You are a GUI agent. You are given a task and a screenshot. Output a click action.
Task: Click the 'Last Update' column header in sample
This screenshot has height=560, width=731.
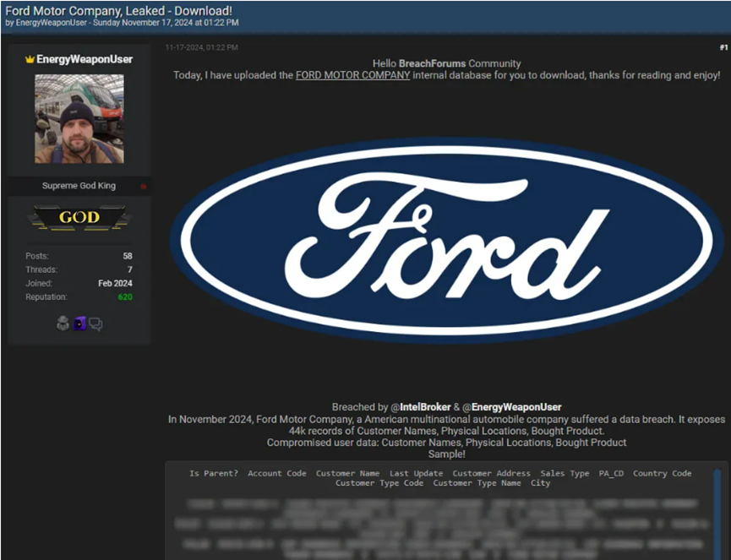point(417,473)
